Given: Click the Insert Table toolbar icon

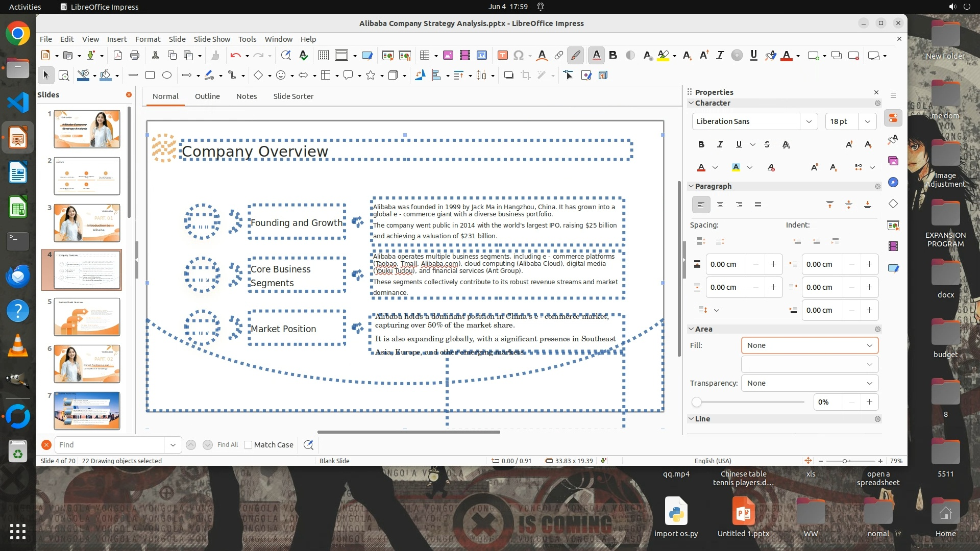Looking at the screenshot, I should [424, 56].
